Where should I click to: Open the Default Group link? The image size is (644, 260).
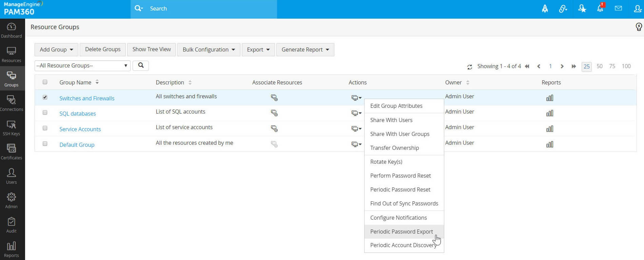tap(77, 145)
